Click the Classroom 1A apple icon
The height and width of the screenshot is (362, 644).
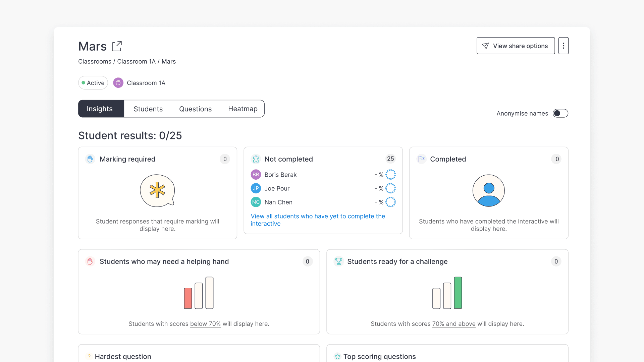tap(118, 83)
